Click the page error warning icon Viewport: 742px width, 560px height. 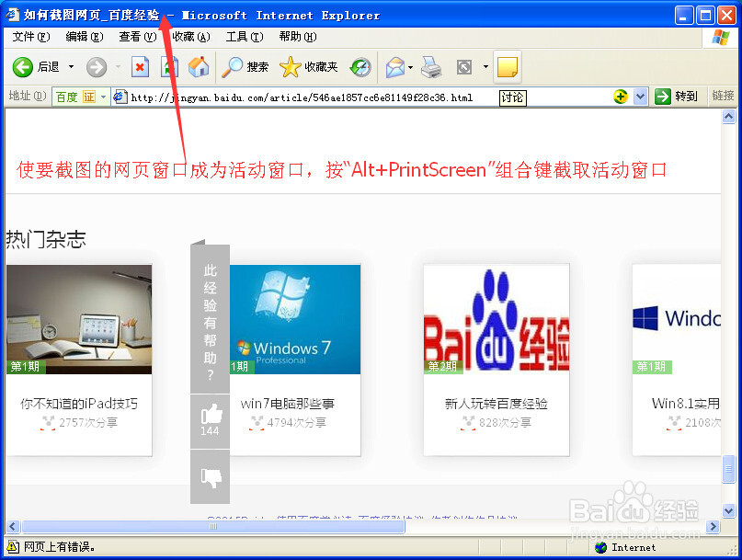coord(13,547)
